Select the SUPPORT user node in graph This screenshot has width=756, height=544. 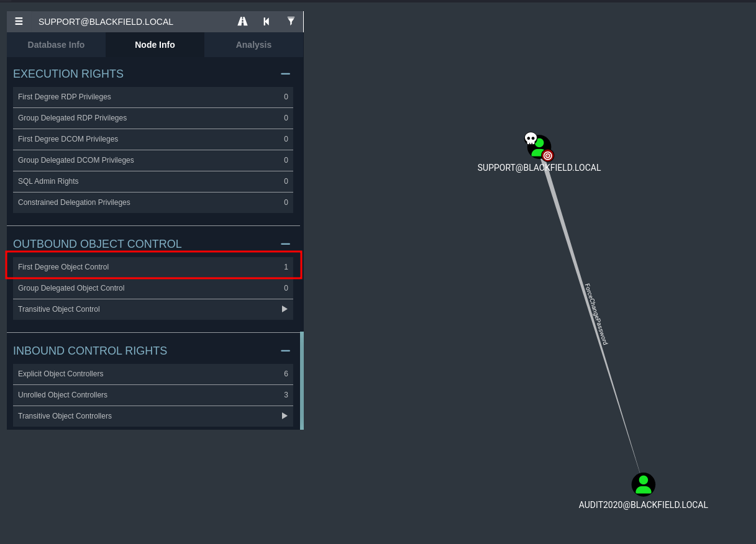[539, 146]
